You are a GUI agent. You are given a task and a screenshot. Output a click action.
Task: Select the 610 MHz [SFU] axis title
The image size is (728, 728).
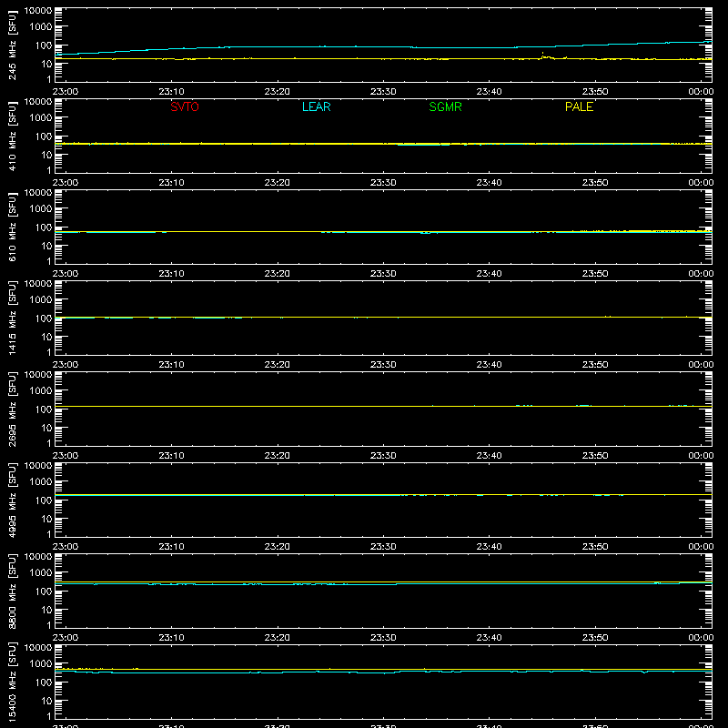click(12, 227)
